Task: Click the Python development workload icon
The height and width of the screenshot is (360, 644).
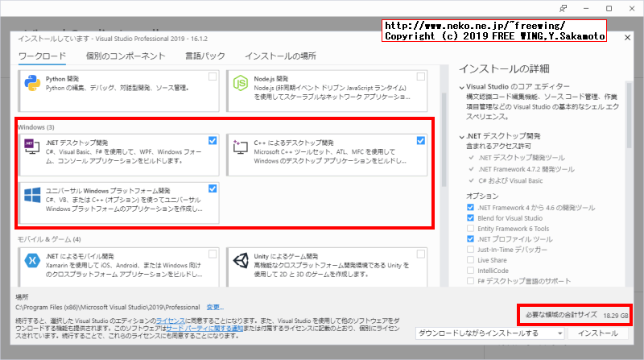Action: tap(32, 83)
